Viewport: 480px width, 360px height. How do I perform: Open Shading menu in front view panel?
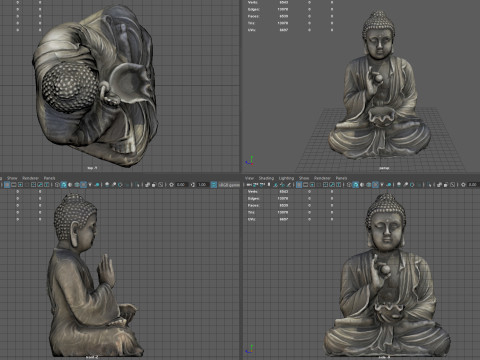pos(266,178)
